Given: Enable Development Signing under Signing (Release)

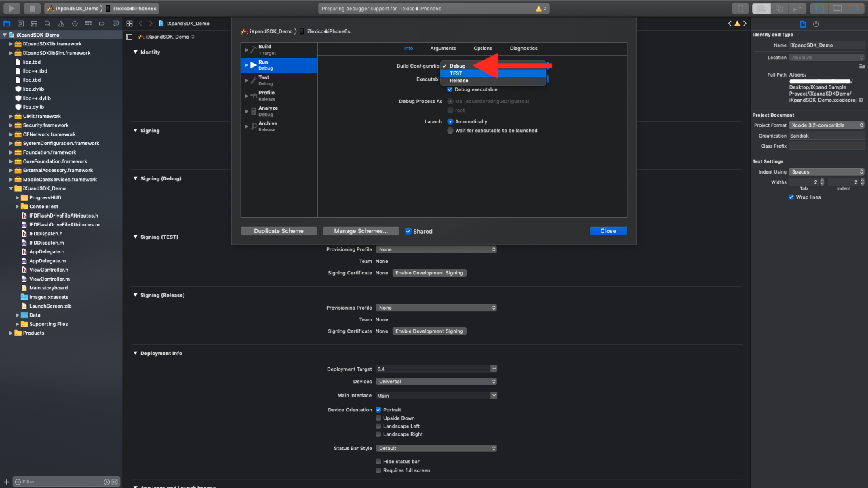Looking at the screenshot, I should (429, 331).
